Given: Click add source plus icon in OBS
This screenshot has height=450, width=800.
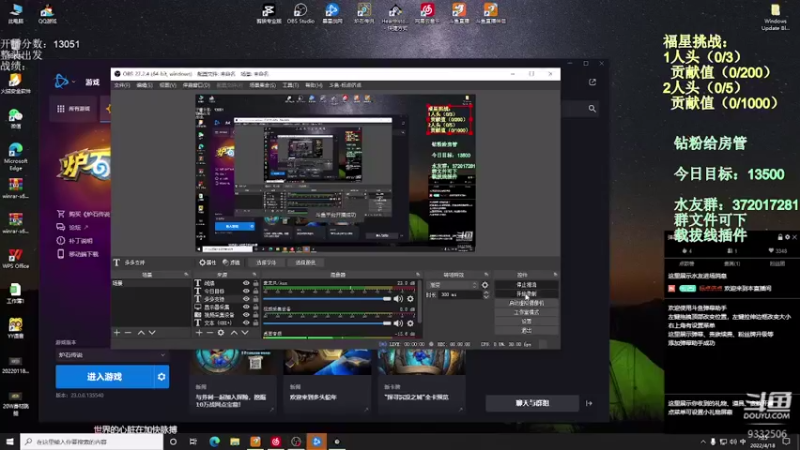Looking at the screenshot, I should coord(199,333).
